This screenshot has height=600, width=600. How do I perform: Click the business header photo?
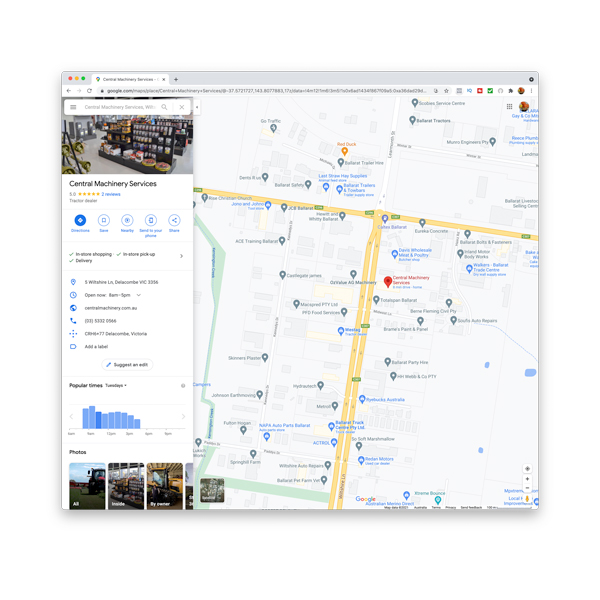[127, 145]
